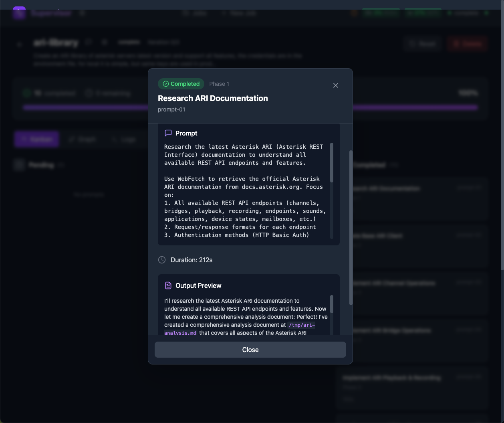The image size is (504, 423).
Task: Switch to the Graph tab
Action: coord(82,139)
